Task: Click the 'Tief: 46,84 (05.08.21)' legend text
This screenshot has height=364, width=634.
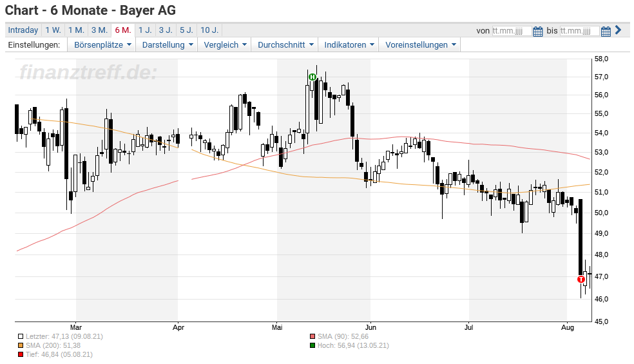Action: coord(59,355)
